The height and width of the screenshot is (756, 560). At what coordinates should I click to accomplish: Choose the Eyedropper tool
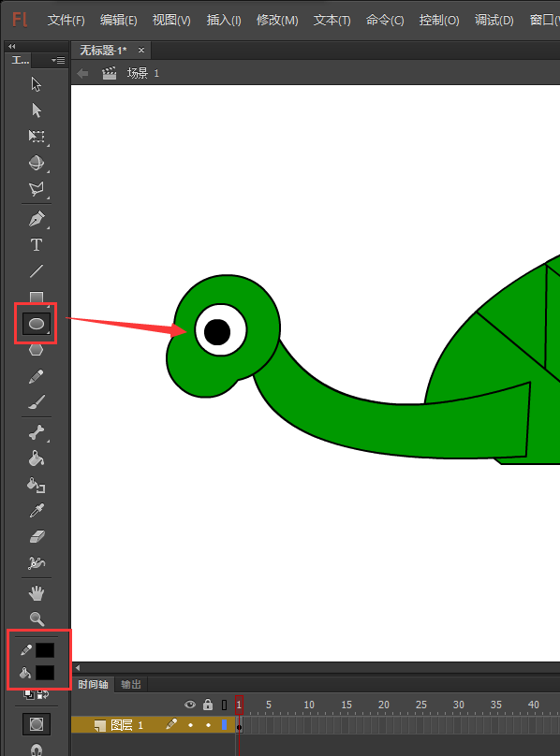coord(37,511)
